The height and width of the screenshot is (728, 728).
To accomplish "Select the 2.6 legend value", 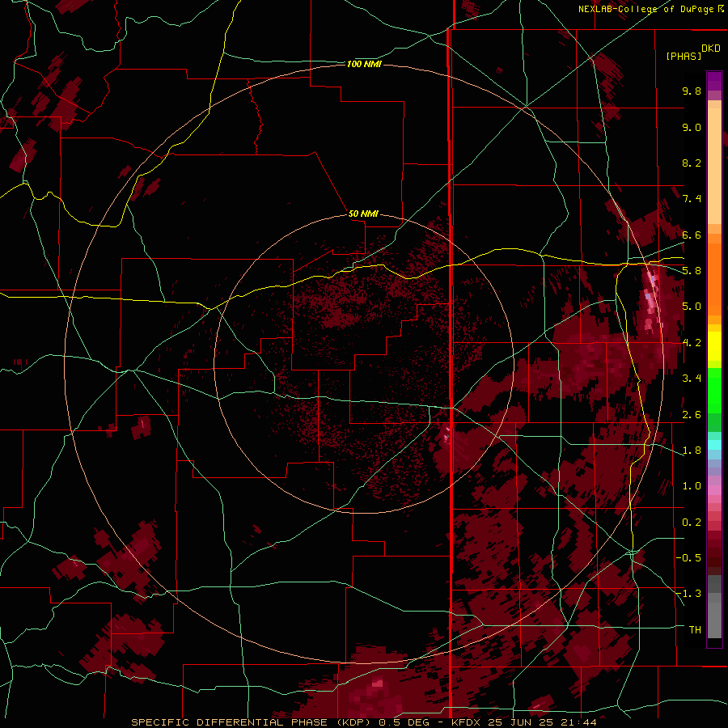I will (692, 415).
